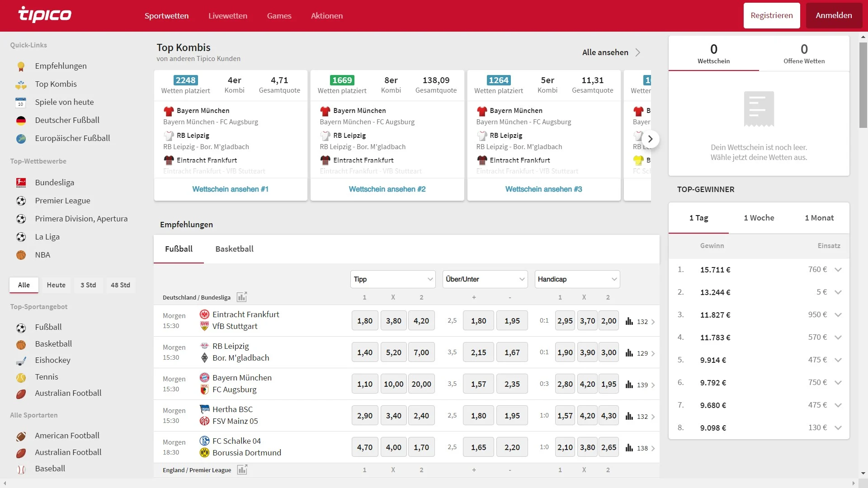Click the Baseball icon in Alle Sportarten
Image resolution: width=868 pixels, height=488 pixels.
21,469
